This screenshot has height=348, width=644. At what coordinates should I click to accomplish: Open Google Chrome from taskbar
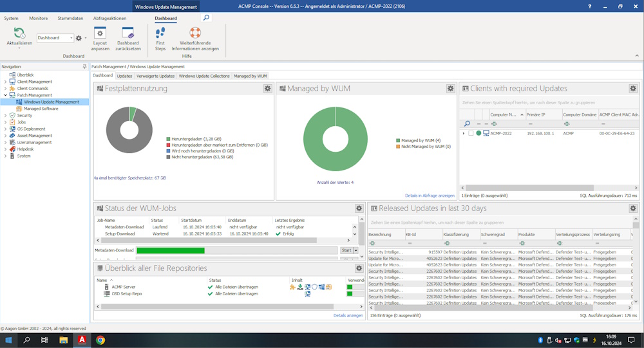click(100, 340)
